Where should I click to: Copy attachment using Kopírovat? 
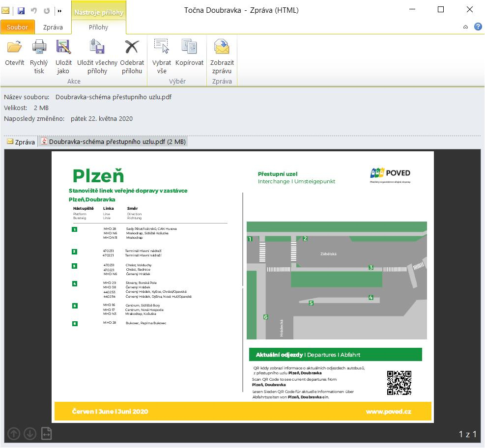click(x=189, y=53)
